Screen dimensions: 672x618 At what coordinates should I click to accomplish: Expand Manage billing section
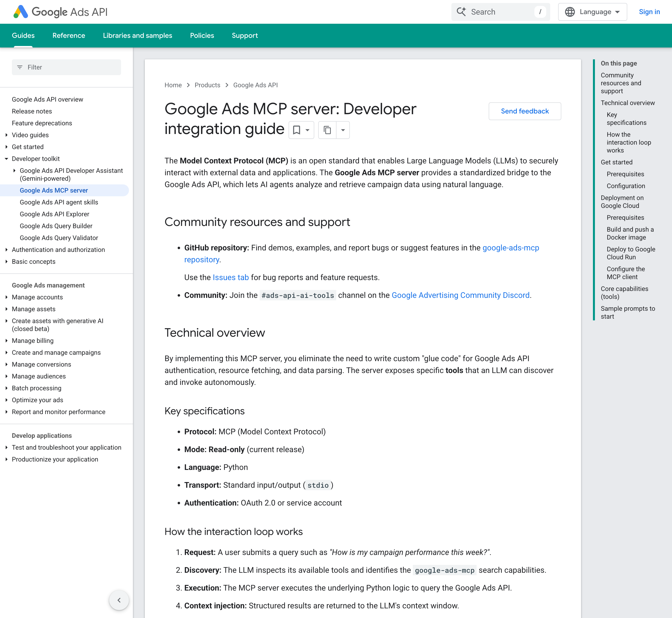coord(6,341)
